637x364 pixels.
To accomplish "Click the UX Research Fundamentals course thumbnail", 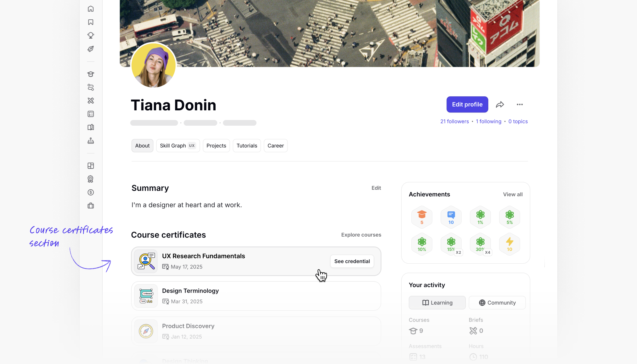I will click(x=146, y=261).
